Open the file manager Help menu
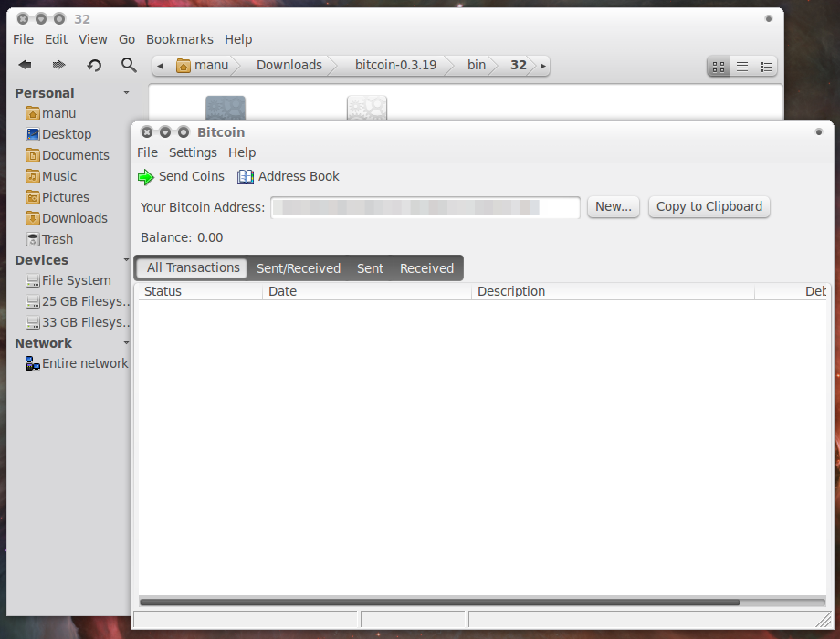 point(238,39)
